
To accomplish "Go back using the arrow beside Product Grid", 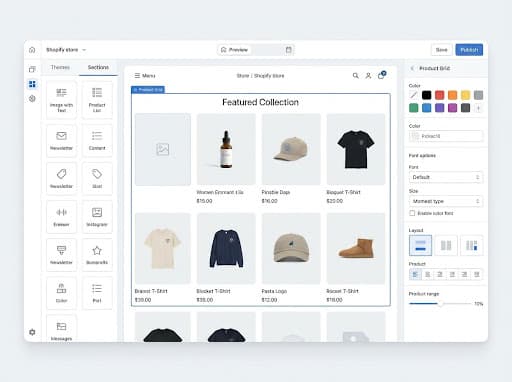I will (412, 68).
